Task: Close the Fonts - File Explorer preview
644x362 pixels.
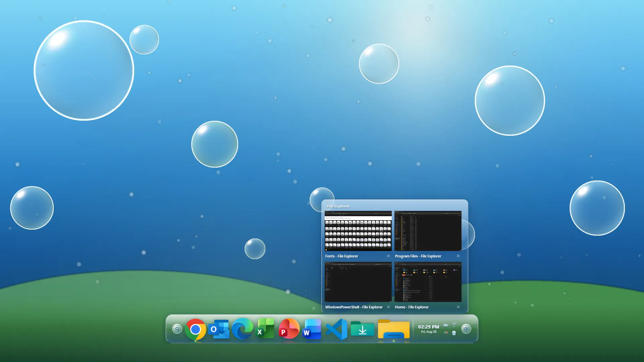Action: [388, 256]
